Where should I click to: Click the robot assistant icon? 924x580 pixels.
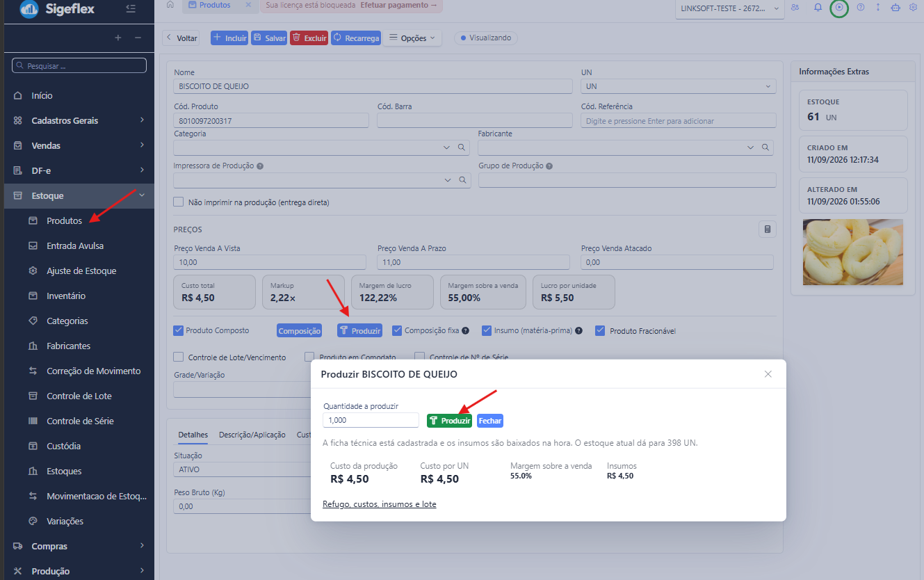(895, 7)
